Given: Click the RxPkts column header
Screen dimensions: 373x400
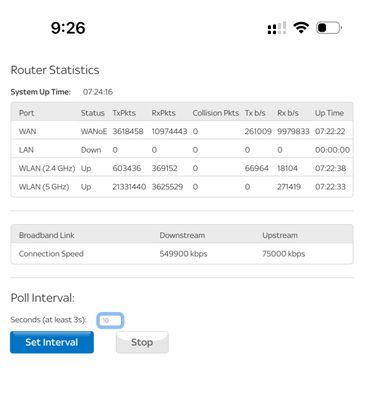Looking at the screenshot, I should coord(163,113).
